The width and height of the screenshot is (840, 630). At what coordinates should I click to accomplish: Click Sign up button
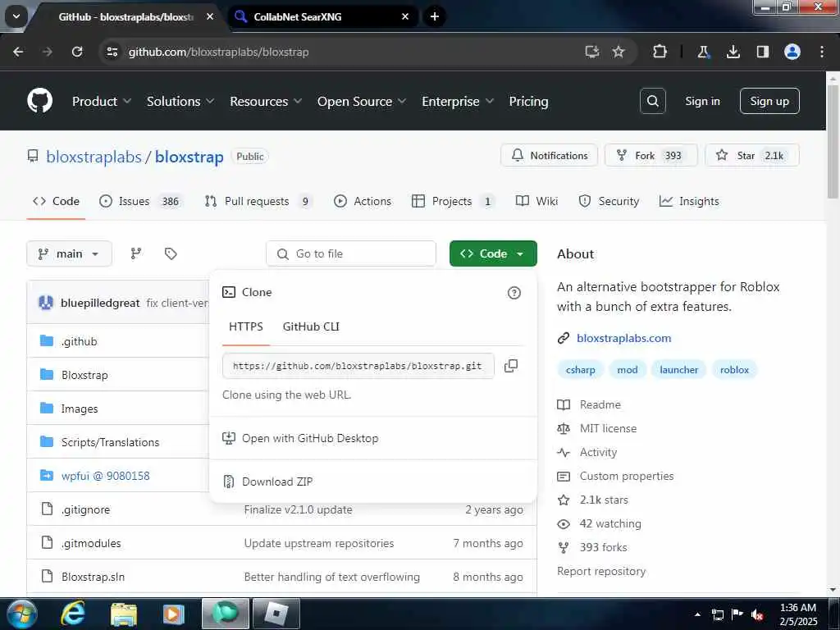tap(769, 101)
